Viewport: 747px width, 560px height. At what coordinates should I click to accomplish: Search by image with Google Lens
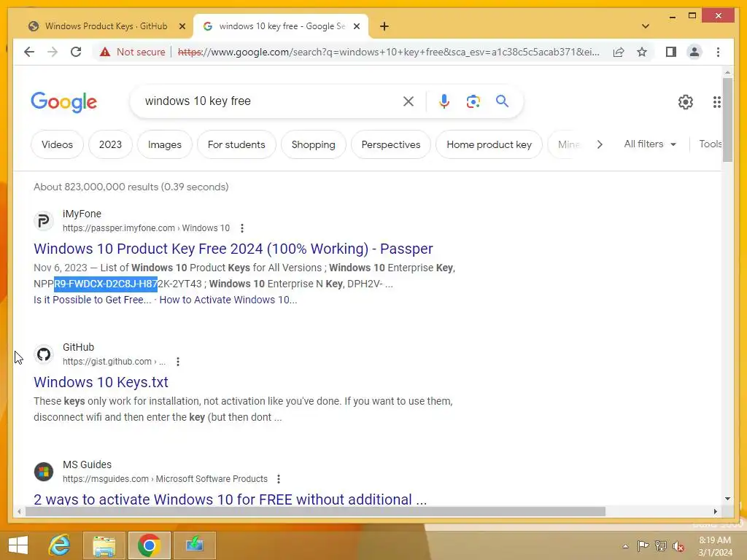[x=473, y=101]
